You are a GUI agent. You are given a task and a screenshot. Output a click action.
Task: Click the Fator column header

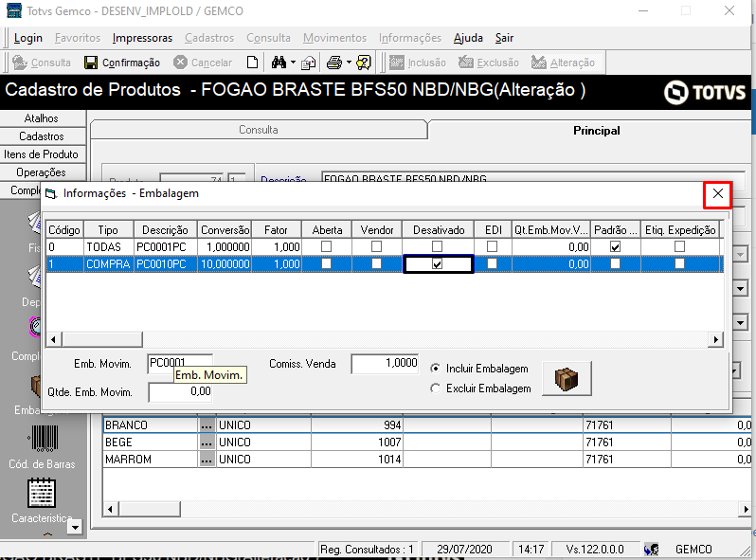tap(277, 230)
